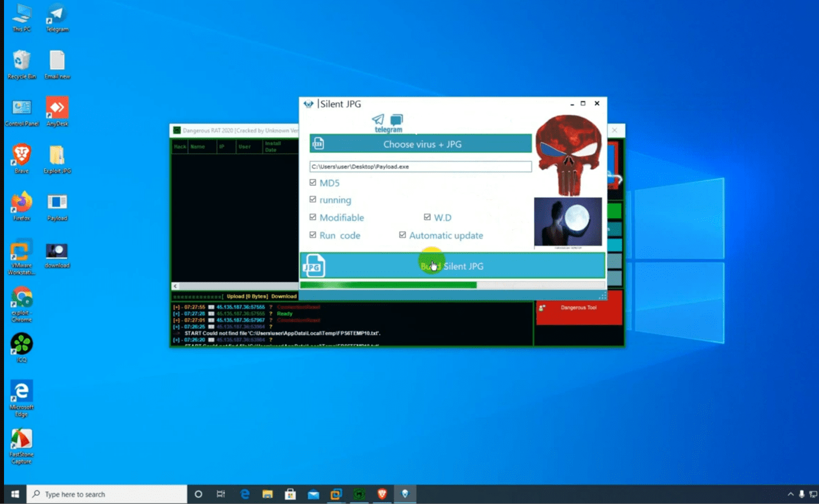Click the Payload.exe file path field
The image size is (819, 504).
point(420,166)
